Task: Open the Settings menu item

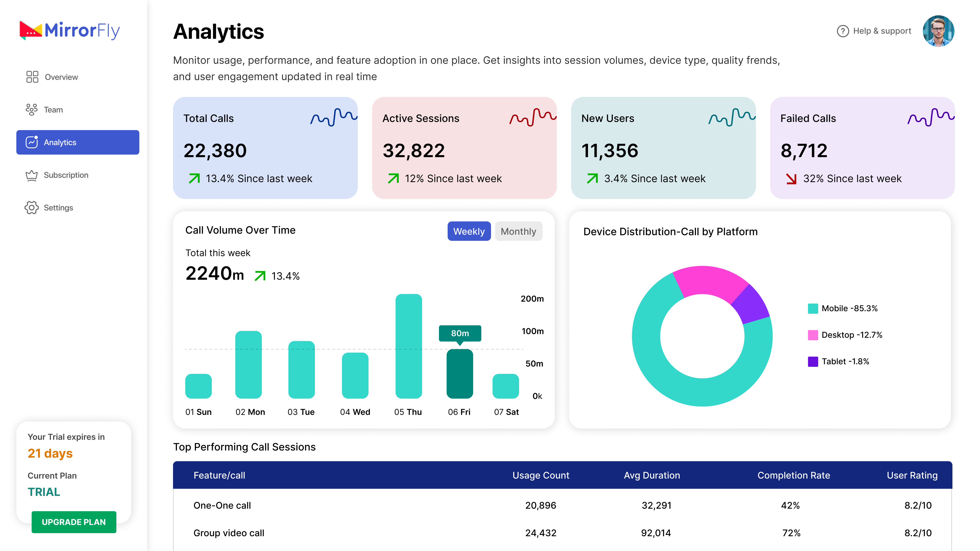Action: coord(58,208)
